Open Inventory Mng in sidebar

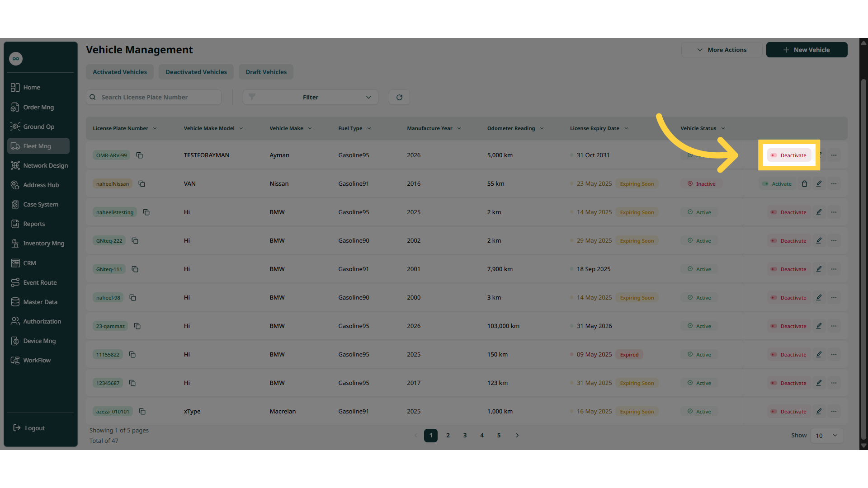[x=38, y=243]
